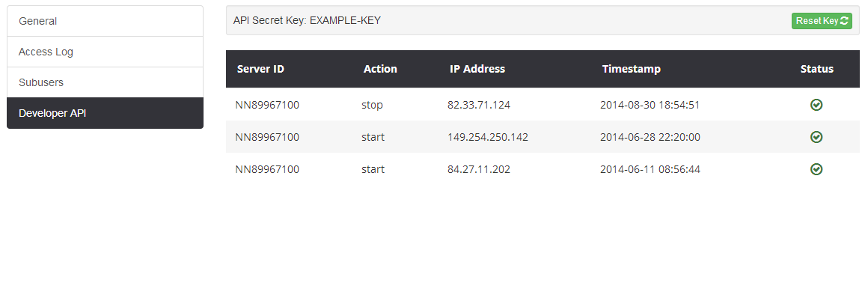Screen dimensions: 868x295
Task: Switch to Access Log section
Action: (x=106, y=52)
